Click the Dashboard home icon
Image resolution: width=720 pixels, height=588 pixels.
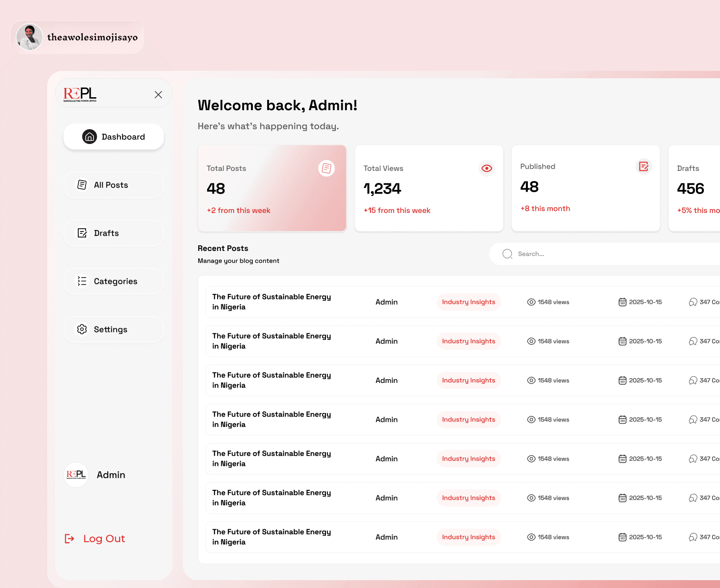[x=89, y=137]
